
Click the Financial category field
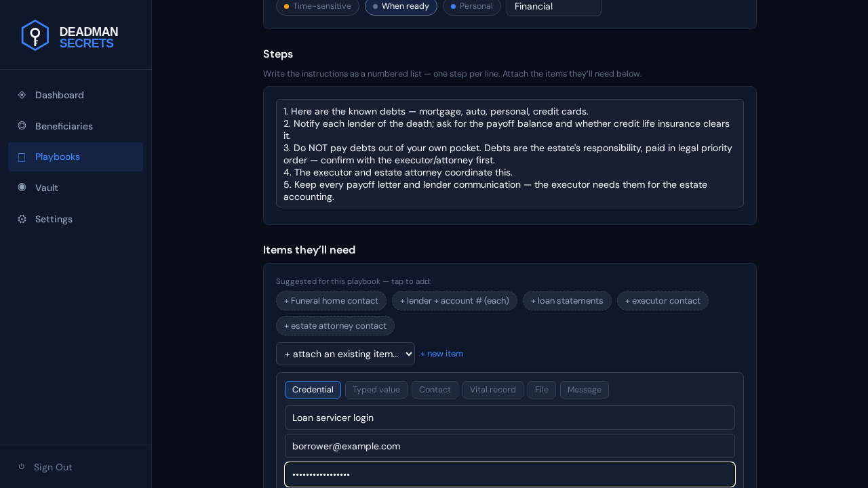tap(554, 7)
